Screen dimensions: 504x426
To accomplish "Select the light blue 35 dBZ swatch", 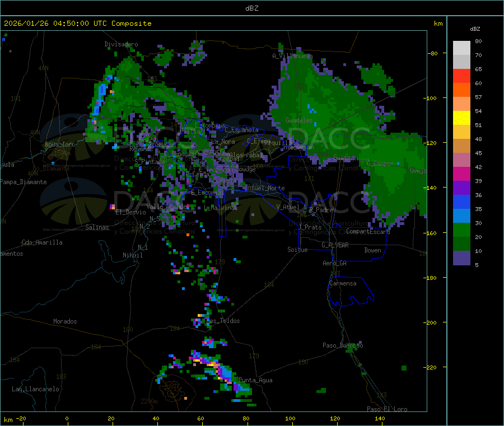I will [461, 216].
